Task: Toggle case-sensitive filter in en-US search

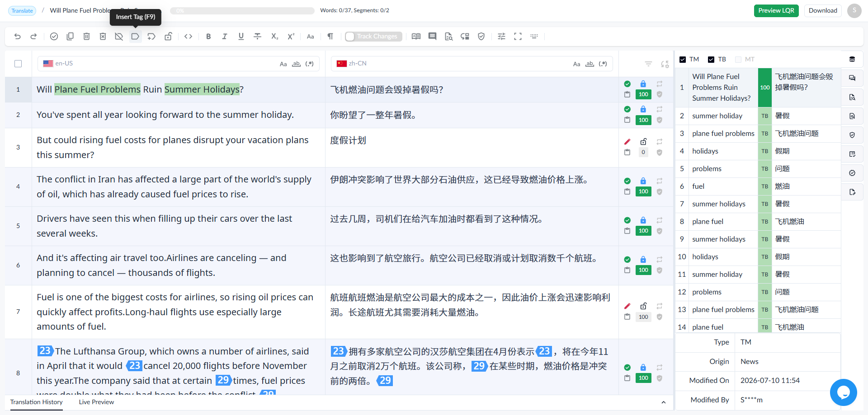Action: (x=283, y=64)
